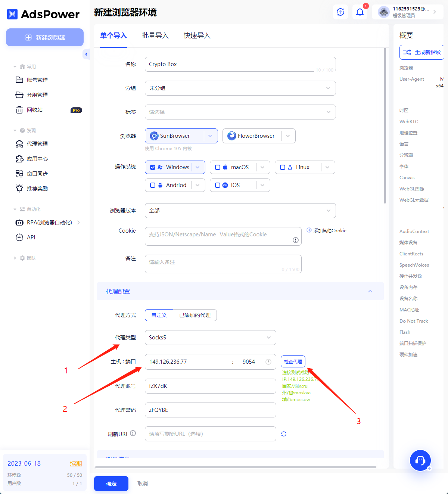This screenshot has width=448, height=494.
Task: Open the notification bell
Action: point(360,12)
